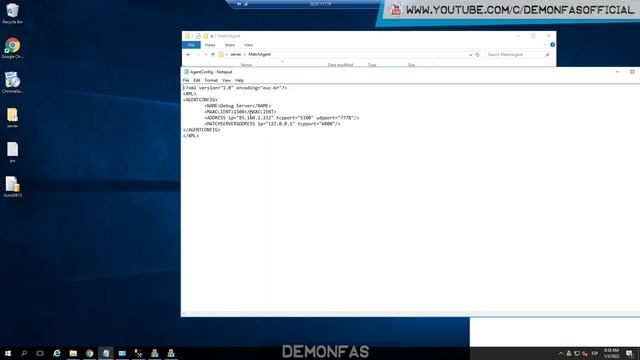The image size is (640, 360).
Task: Click the Debug Server NAME line
Action: click(238, 106)
